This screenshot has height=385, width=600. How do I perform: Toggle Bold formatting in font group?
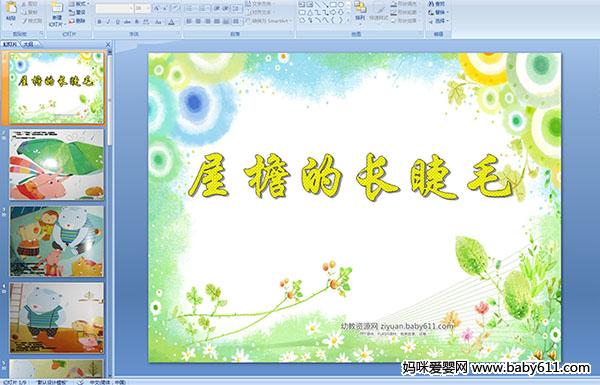point(99,22)
